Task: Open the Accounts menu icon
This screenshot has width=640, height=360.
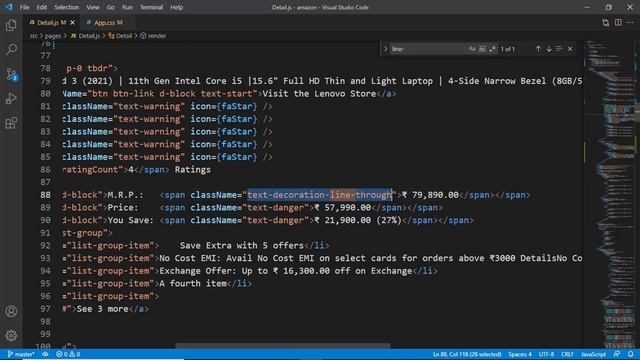Action: 11,311
